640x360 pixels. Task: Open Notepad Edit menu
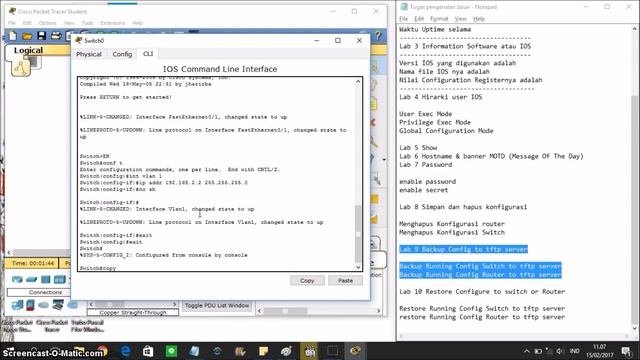click(419, 19)
